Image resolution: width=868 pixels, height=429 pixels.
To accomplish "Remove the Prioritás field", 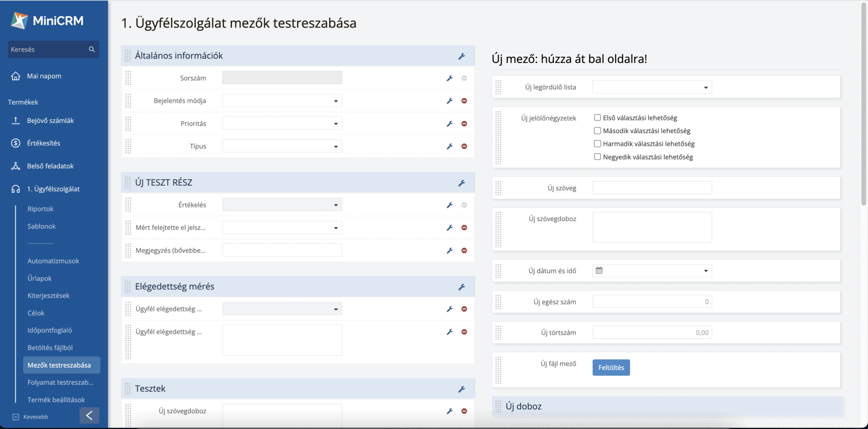I will (464, 124).
